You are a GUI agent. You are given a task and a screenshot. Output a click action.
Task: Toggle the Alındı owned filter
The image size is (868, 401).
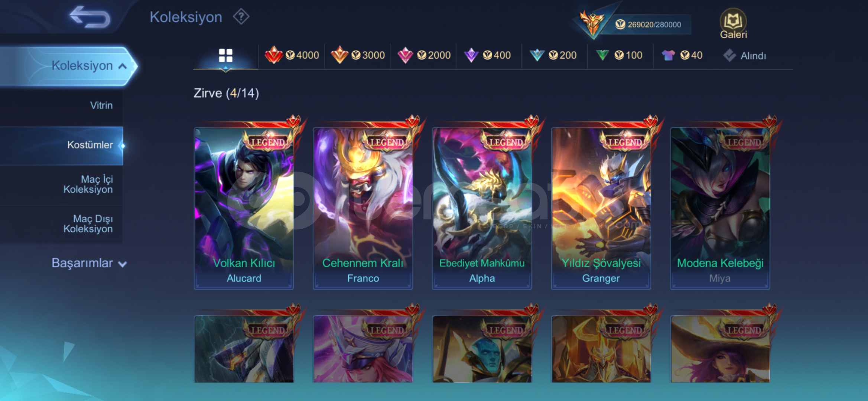point(745,56)
